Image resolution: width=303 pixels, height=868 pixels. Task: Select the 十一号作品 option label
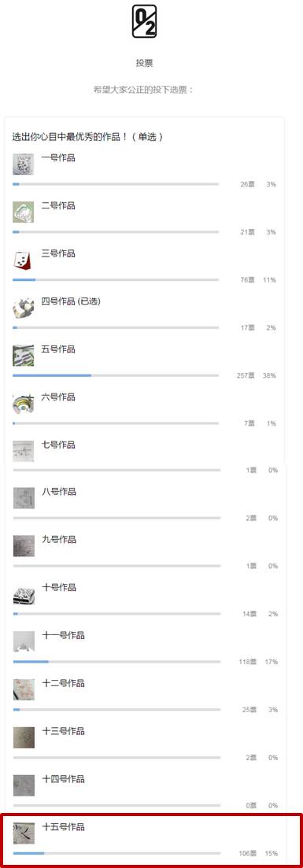pyautogui.click(x=63, y=635)
